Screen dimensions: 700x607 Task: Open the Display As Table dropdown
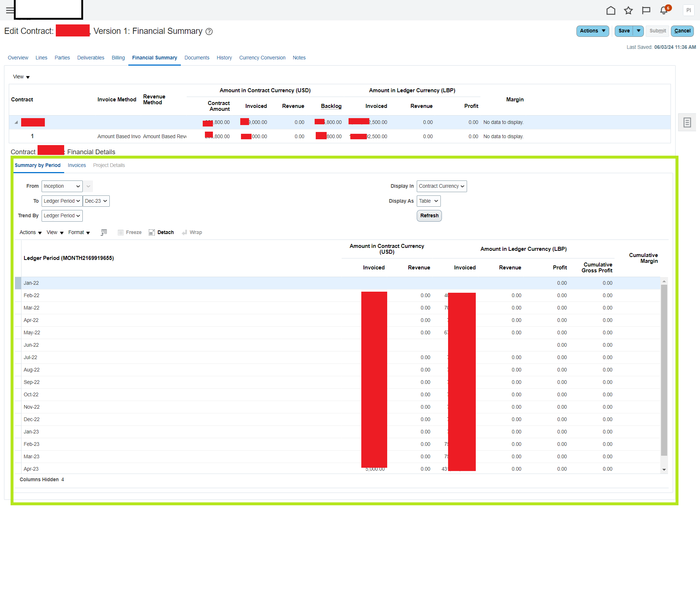pyautogui.click(x=428, y=201)
